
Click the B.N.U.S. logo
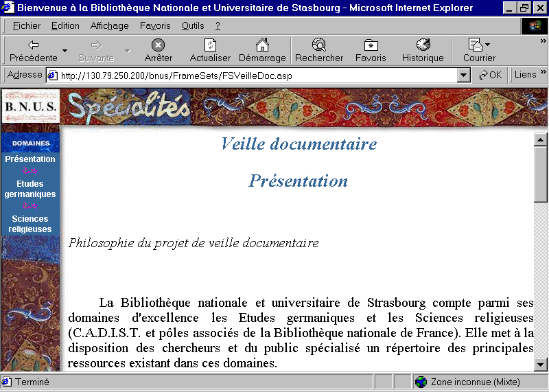click(x=30, y=106)
